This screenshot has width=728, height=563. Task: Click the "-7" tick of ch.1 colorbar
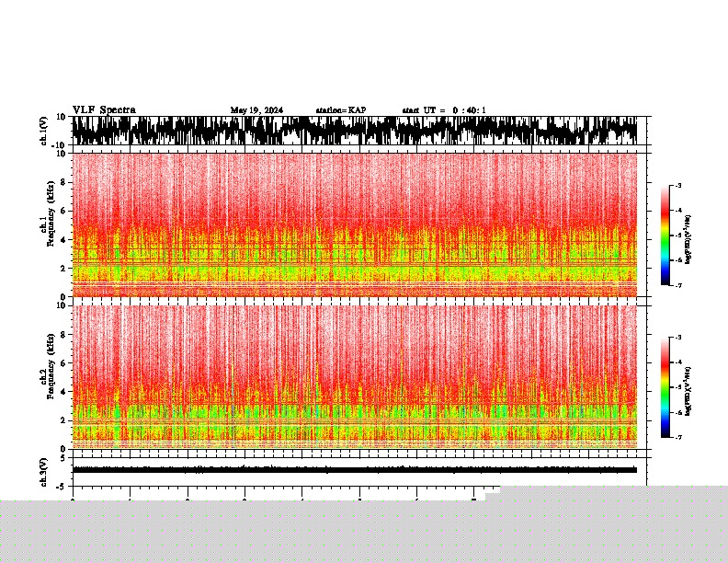[677, 285]
